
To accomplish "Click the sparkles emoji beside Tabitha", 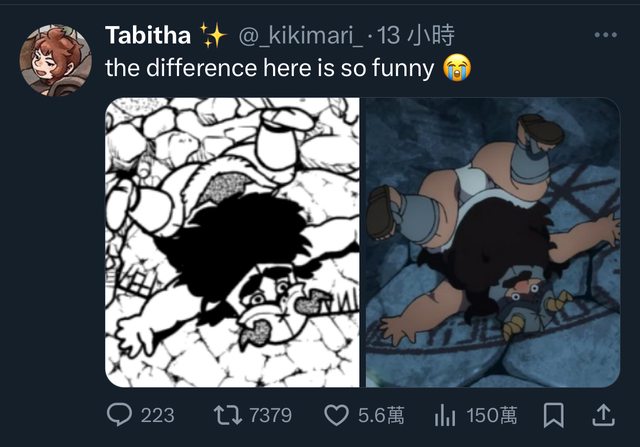I will (x=213, y=36).
